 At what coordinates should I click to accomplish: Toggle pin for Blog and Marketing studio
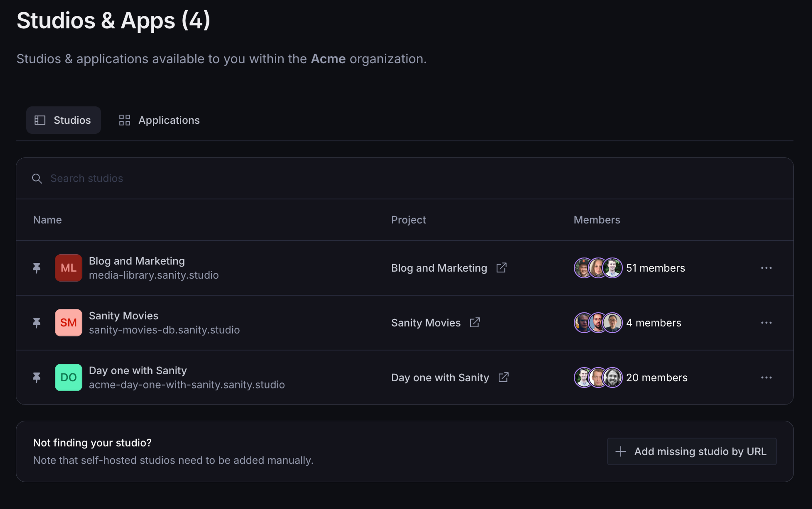(x=37, y=268)
